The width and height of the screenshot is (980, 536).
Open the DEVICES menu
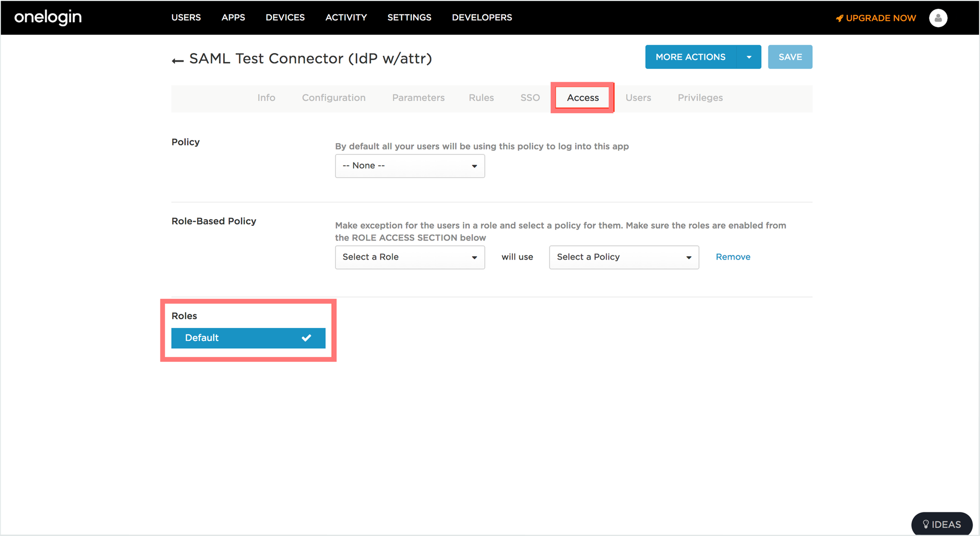[x=285, y=17]
